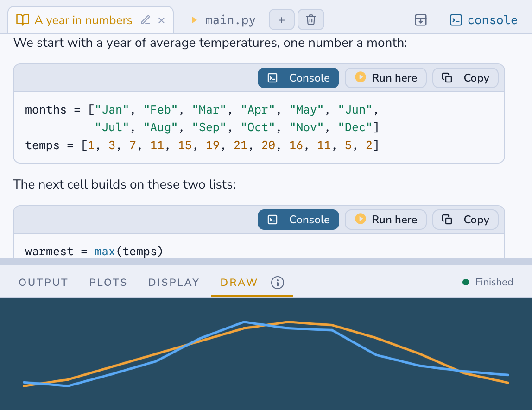532x410 pixels.
Task: Click Console button in the months code cell
Action: pyautogui.click(x=298, y=78)
